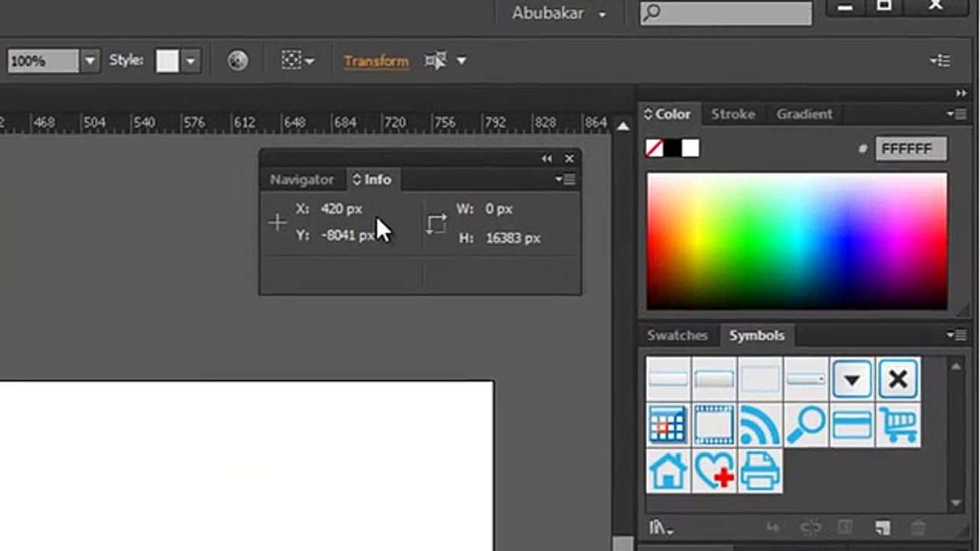
Task: Click the document scrollbar up arrow
Action: (623, 126)
